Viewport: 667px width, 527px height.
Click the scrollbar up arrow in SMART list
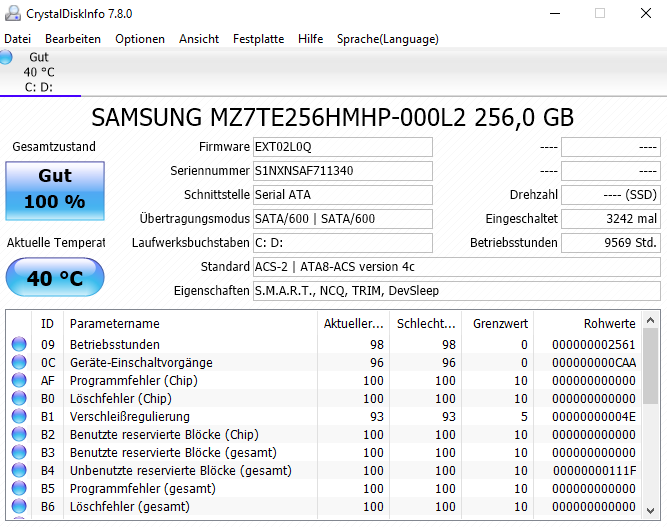tap(650, 320)
